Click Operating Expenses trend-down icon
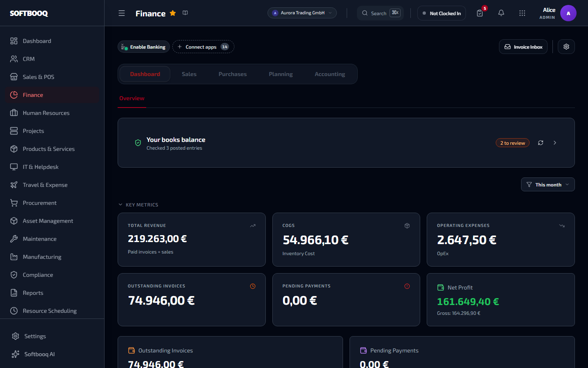The width and height of the screenshot is (588, 368). [x=562, y=226]
